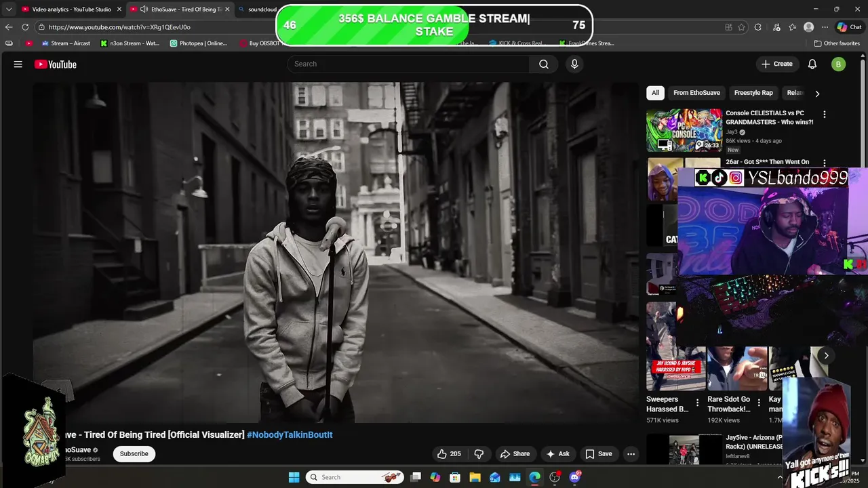Close the EthoSuave browser tab
The image size is (868, 488).
click(227, 9)
